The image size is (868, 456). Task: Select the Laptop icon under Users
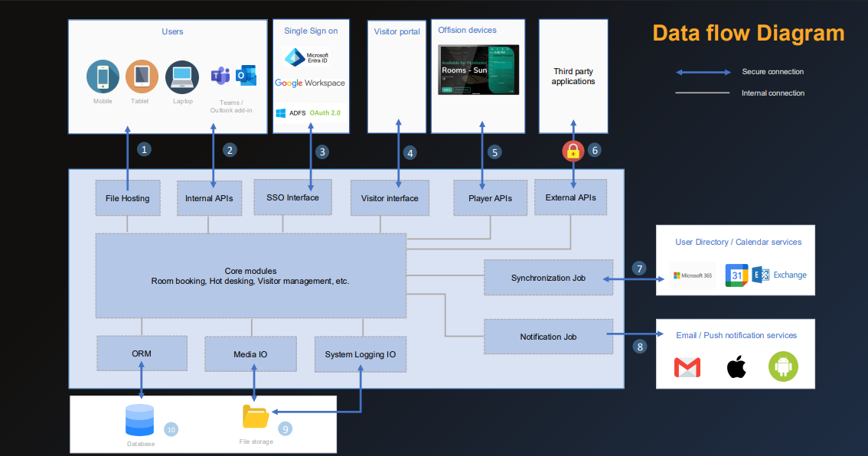pos(182,77)
